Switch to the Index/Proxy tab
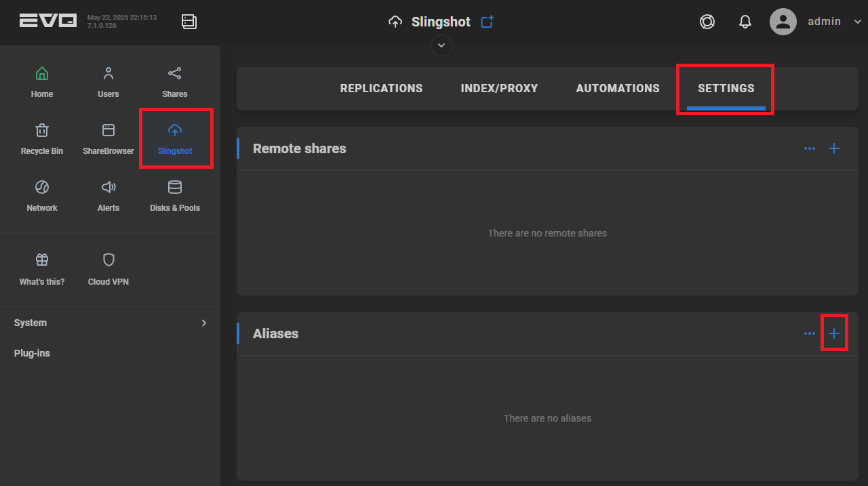Screen dimensions: 868x486 pyautogui.click(x=499, y=88)
